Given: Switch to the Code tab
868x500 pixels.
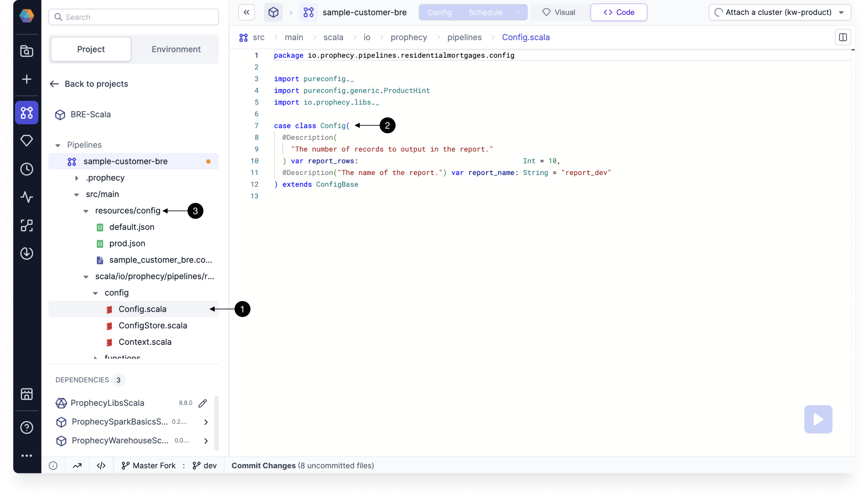Looking at the screenshot, I should [619, 12].
